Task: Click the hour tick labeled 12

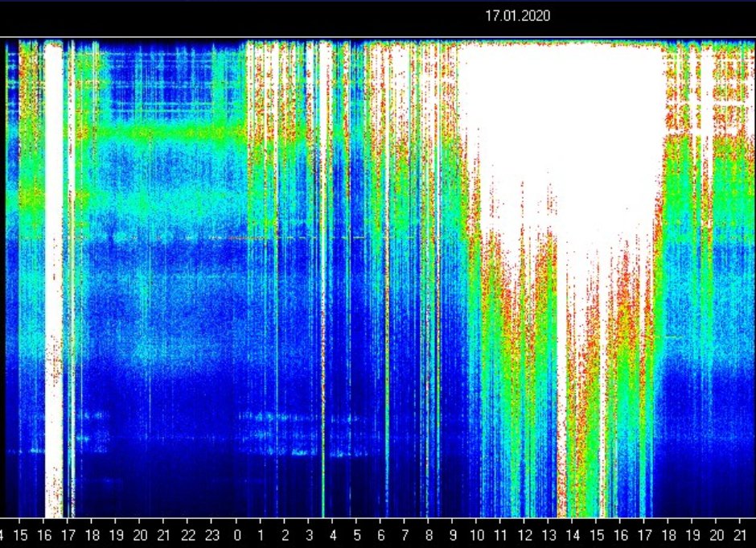Action: (x=524, y=535)
